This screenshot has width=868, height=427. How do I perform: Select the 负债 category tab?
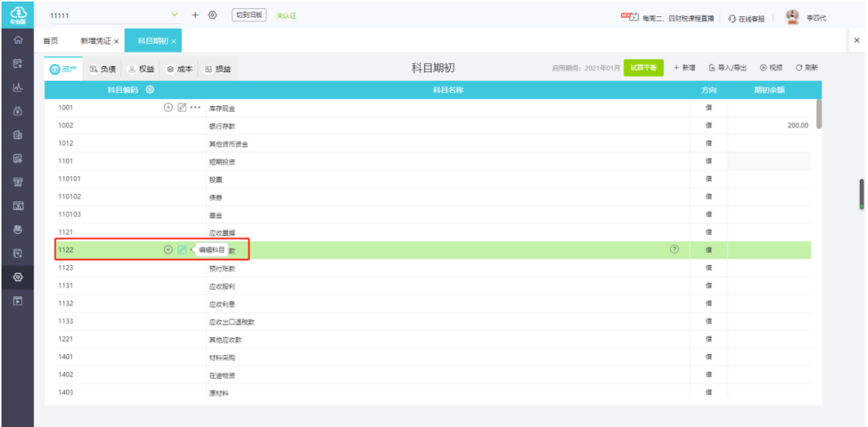coord(103,69)
